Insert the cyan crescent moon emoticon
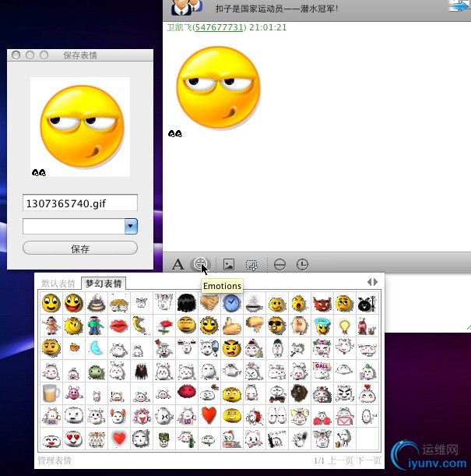The height and width of the screenshot is (476, 471). (97, 348)
